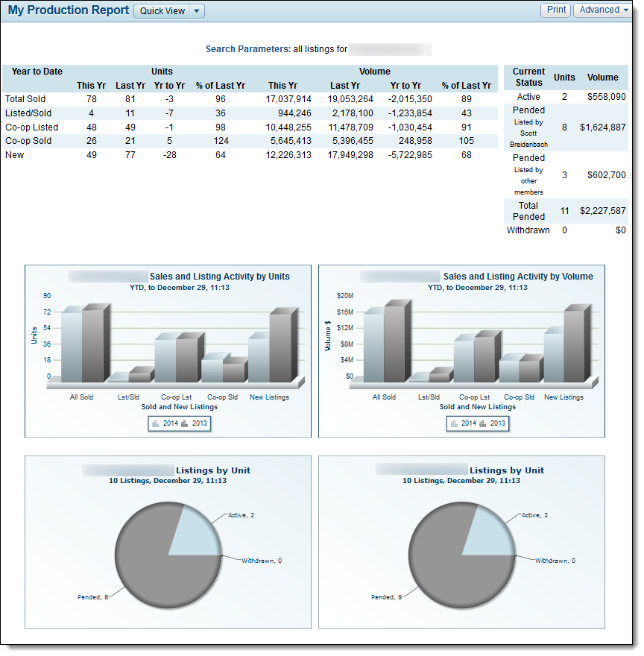
Task: Toggle the 2014 series in Units chart legend
Action: click(x=171, y=423)
